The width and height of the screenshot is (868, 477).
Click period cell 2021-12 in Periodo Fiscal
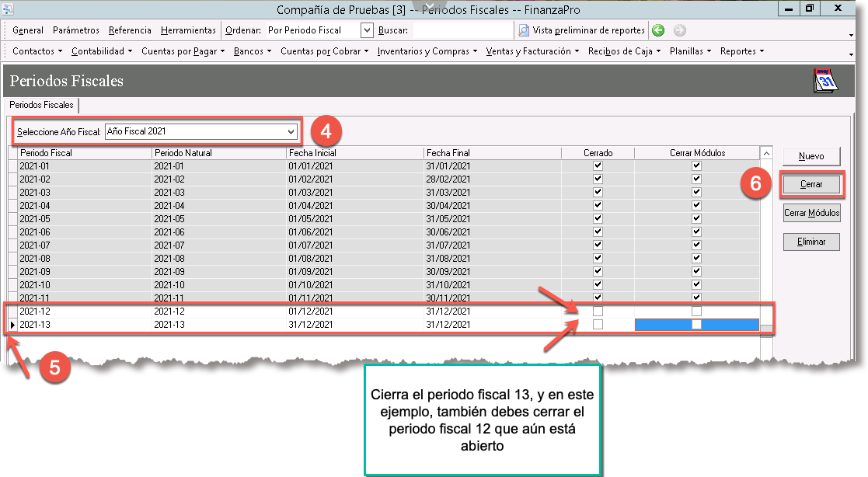(x=85, y=312)
